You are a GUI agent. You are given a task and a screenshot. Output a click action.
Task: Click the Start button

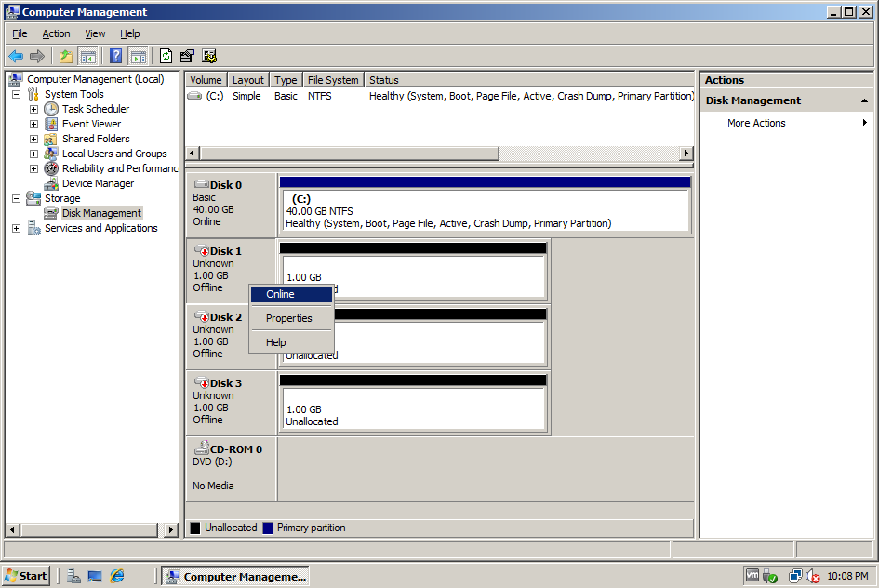click(26, 576)
